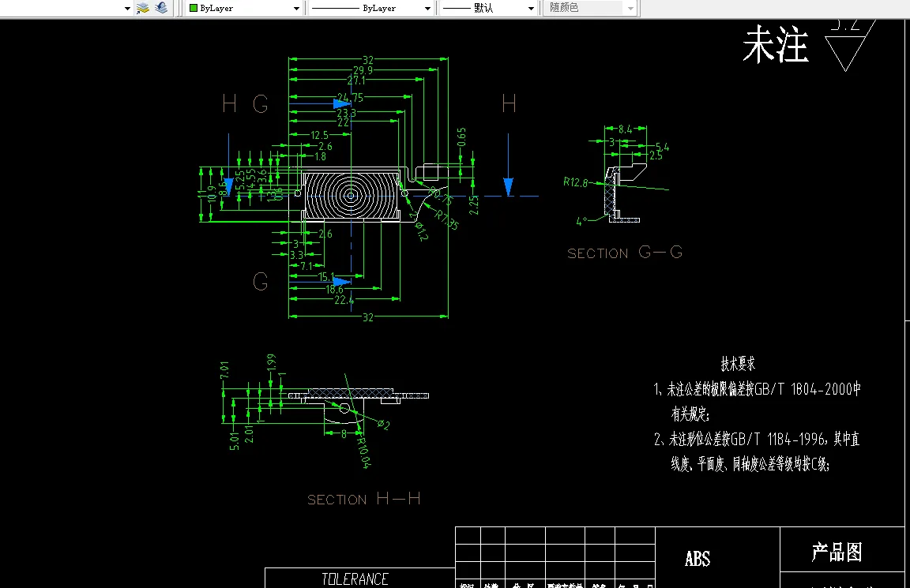This screenshot has width=910, height=588.
Task: Select the 4° angle dimension
Action: [581, 221]
